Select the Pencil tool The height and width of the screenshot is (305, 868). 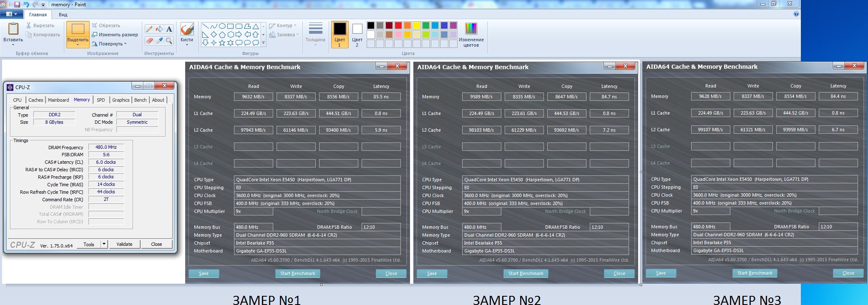(149, 29)
